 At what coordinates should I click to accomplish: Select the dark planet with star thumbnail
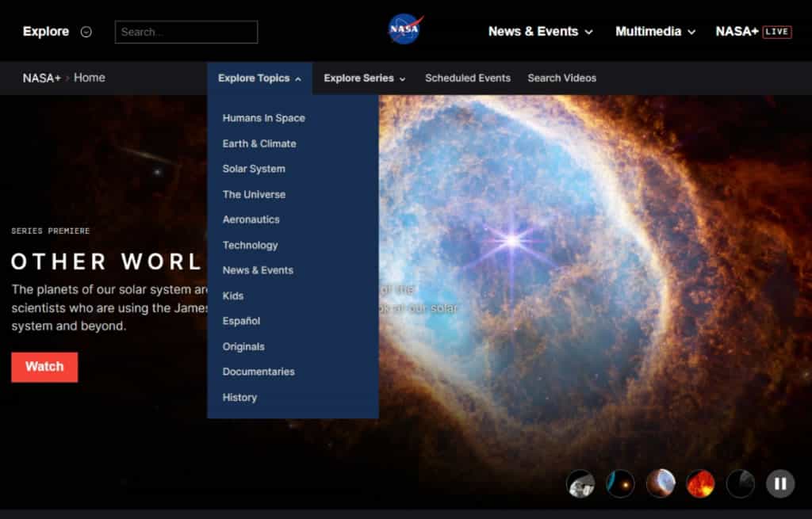click(x=620, y=483)
